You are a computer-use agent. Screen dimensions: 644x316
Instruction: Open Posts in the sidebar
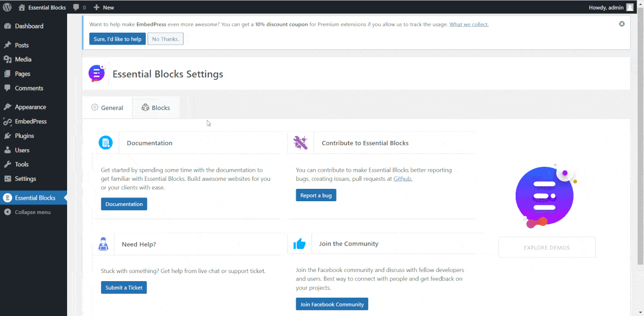pos(33,45)
